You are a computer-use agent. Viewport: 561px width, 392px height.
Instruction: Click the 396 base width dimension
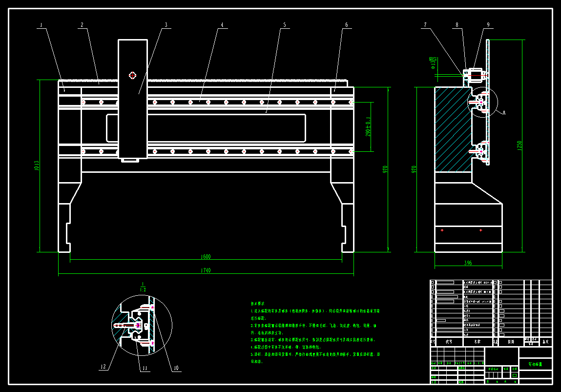(468, 263)
